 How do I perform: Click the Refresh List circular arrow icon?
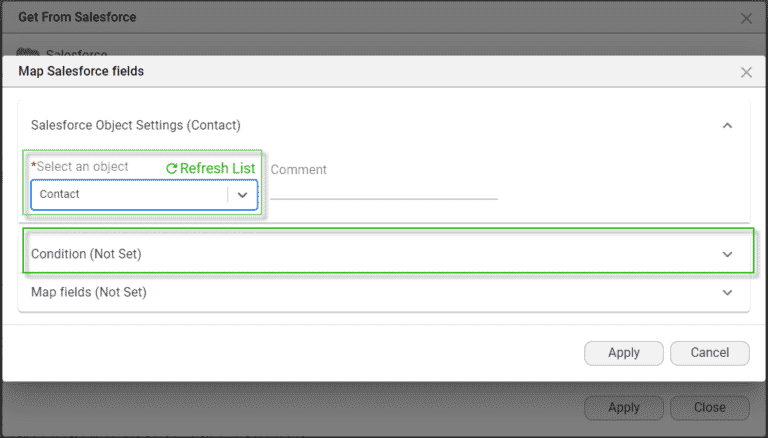coord(172,169)
